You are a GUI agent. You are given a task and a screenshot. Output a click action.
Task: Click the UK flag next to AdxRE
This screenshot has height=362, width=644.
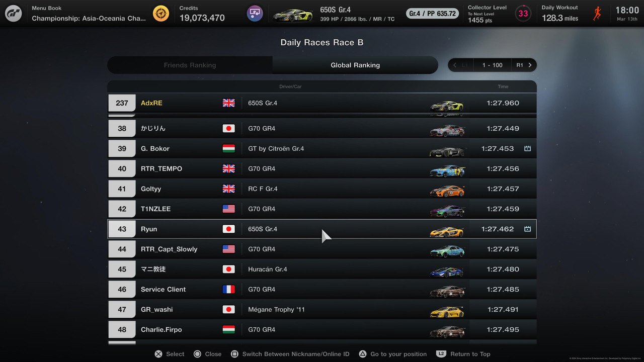coord(228,103)
